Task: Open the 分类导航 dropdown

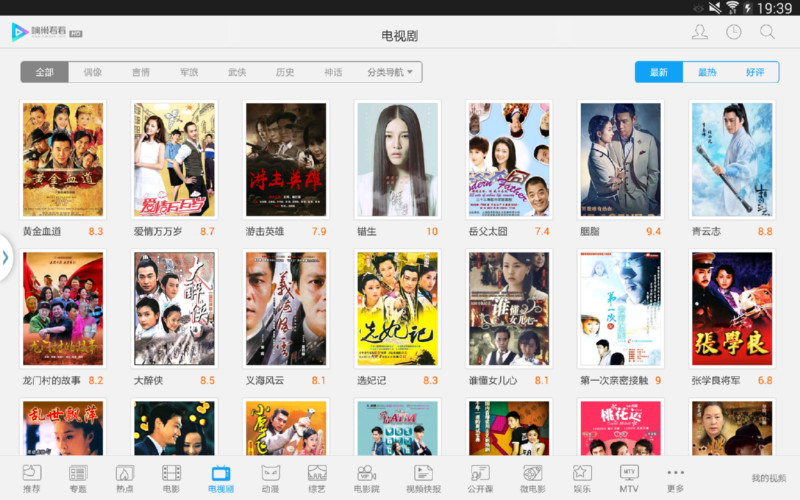Action: coord(390,72)
